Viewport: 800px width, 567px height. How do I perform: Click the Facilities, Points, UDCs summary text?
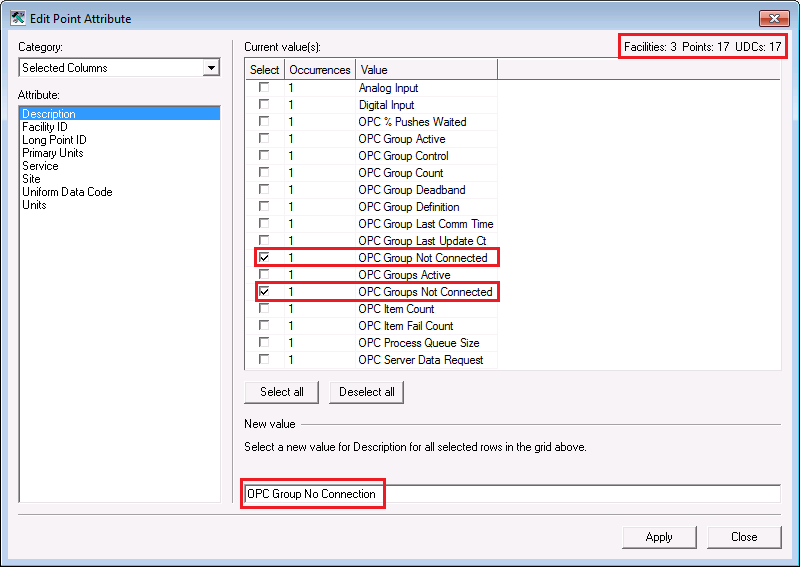[703, 47]
